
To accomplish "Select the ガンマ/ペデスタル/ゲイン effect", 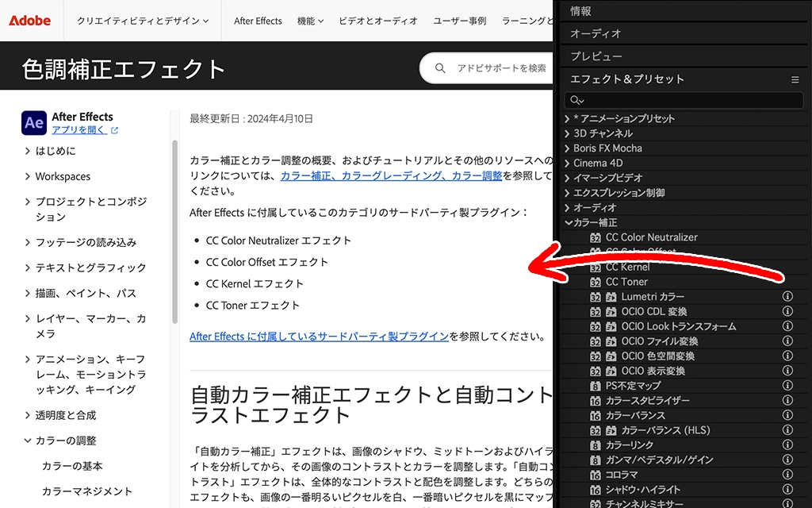I will coord(659,460).
